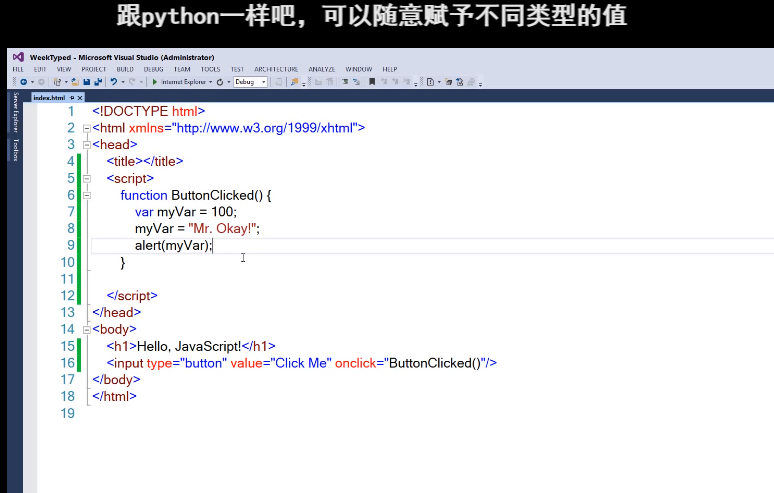Click the <!DOCTYPE html> declaration
The width and height of the screenshot is (774, 493).
pos(149,112)
